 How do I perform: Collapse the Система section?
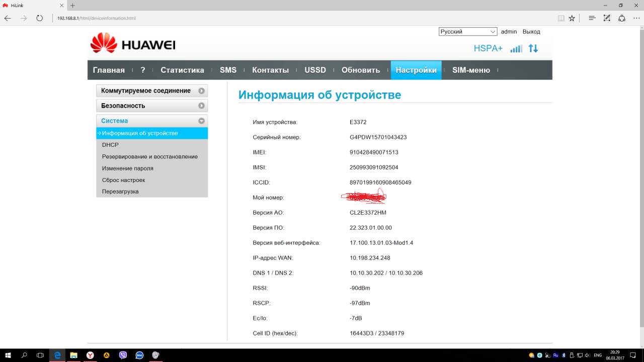[152, 121]
